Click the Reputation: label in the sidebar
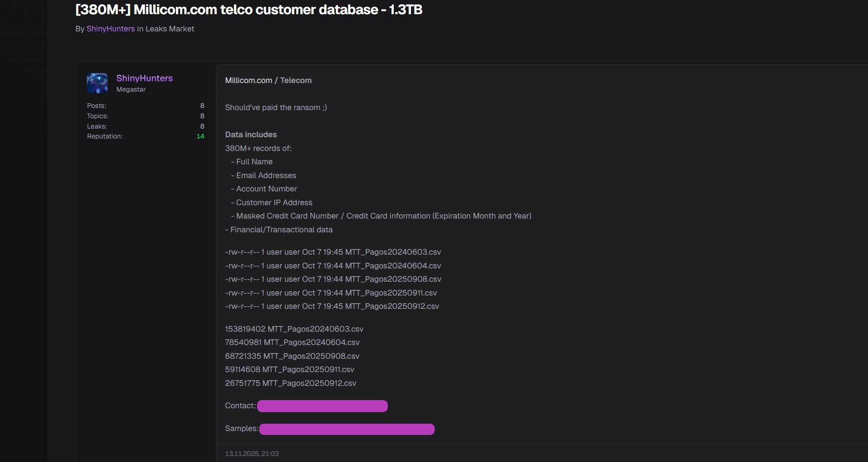The image size is (868, 462). [104, 136]
